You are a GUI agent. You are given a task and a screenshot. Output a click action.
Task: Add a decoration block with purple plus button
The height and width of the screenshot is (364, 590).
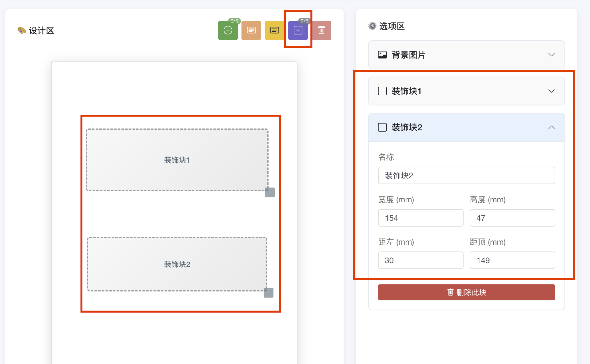(x=298, y=30)
